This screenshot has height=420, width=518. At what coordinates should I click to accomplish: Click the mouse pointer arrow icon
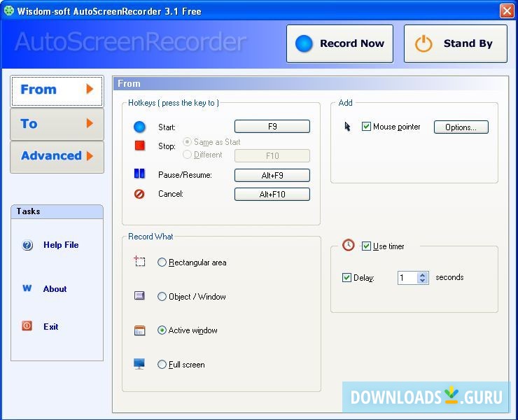[x=347, y=126]
